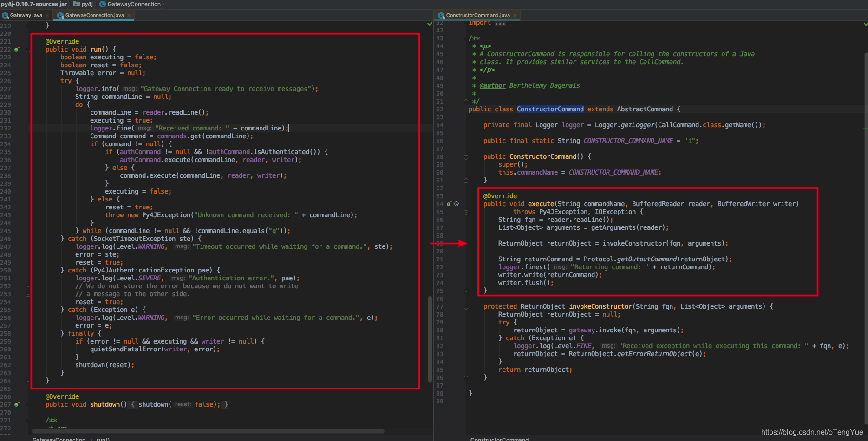The width and height of the screenshot is (868, 441).
Task: Click SocketTimeoutException in the catch clause
Action: point(135,239)
